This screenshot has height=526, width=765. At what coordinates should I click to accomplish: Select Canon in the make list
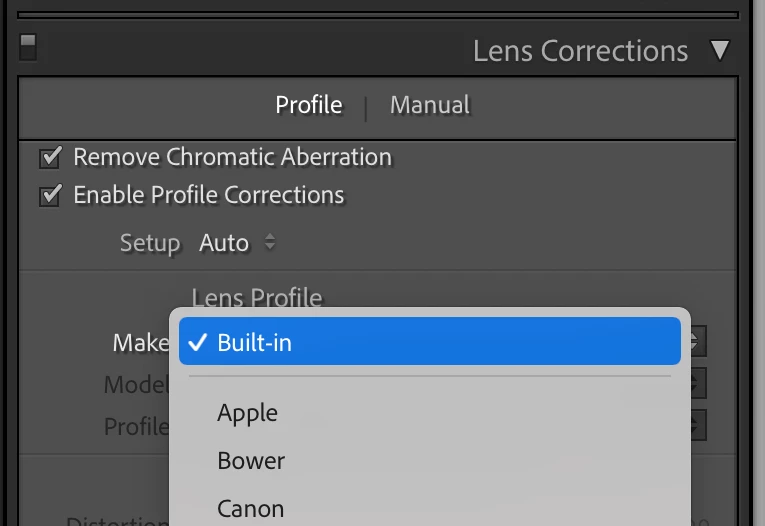click(251, 509)
